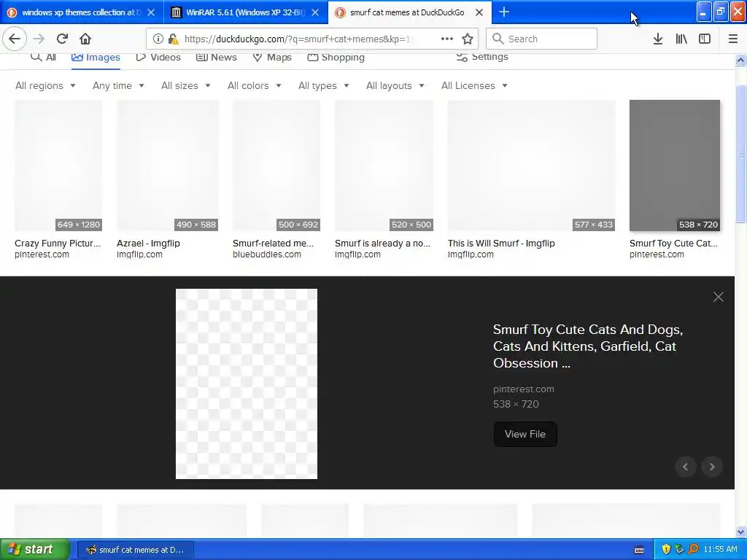
Task: Click the scrollbar up arrow
Action: (740, 61)
